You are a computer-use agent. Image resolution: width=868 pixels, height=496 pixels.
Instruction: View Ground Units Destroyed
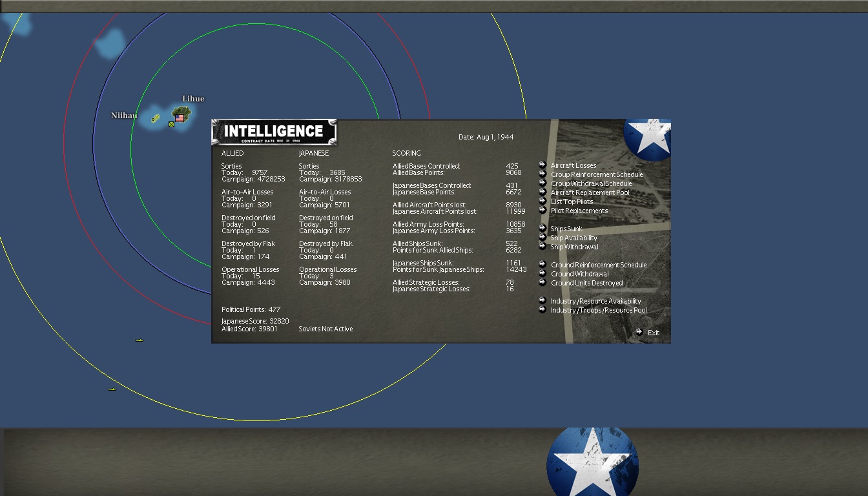point(586,283)
